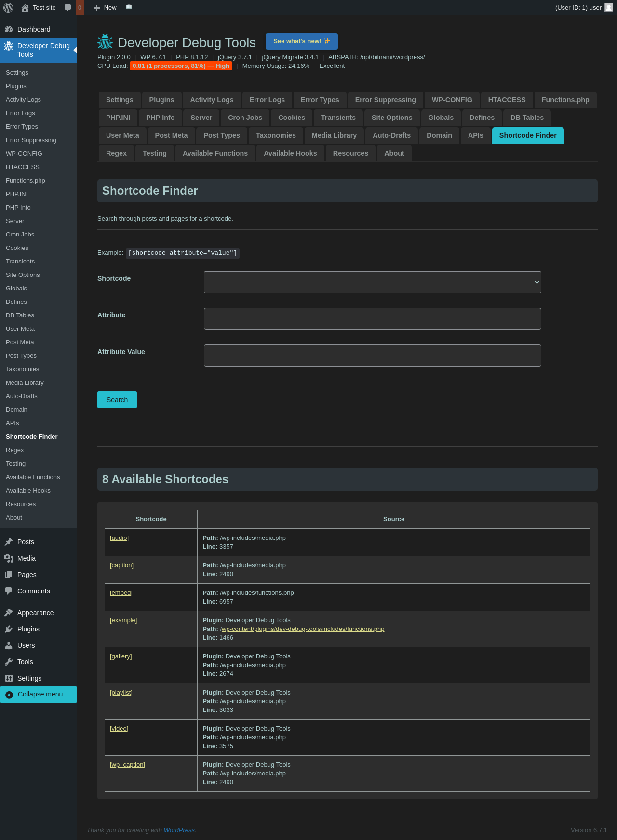Open Tools via the wrench icon
The image size is (617, 840).
coord(9,662)
